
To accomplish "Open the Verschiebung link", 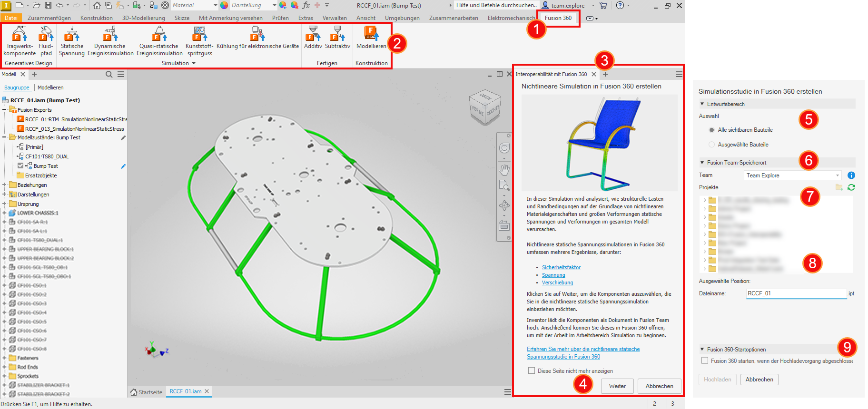I will [557, 282].
